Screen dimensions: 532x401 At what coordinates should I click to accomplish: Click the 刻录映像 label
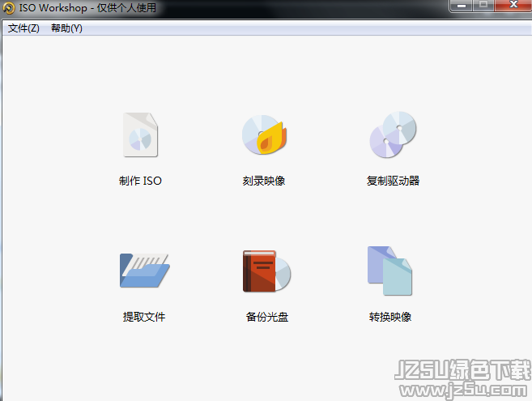click(264, 181)
